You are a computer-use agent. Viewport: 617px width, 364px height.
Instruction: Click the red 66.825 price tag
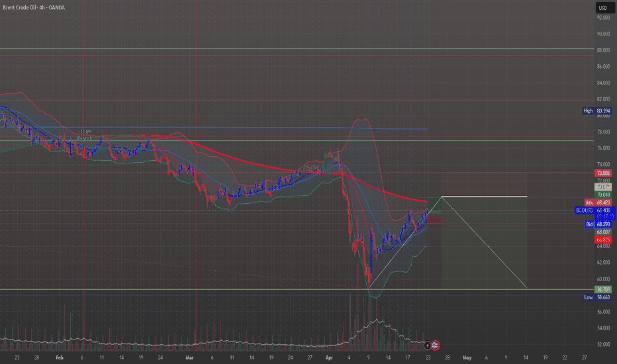click(x=603, y=240)
